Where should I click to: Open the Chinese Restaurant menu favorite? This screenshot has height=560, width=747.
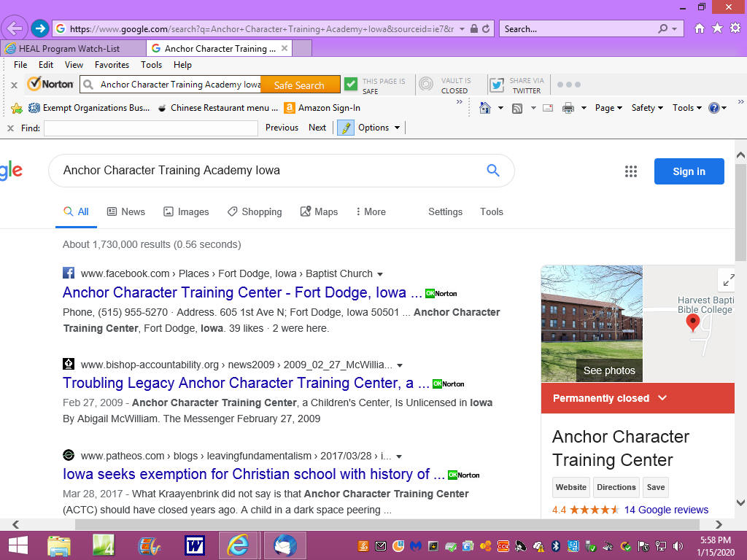[x=217, y=108]
